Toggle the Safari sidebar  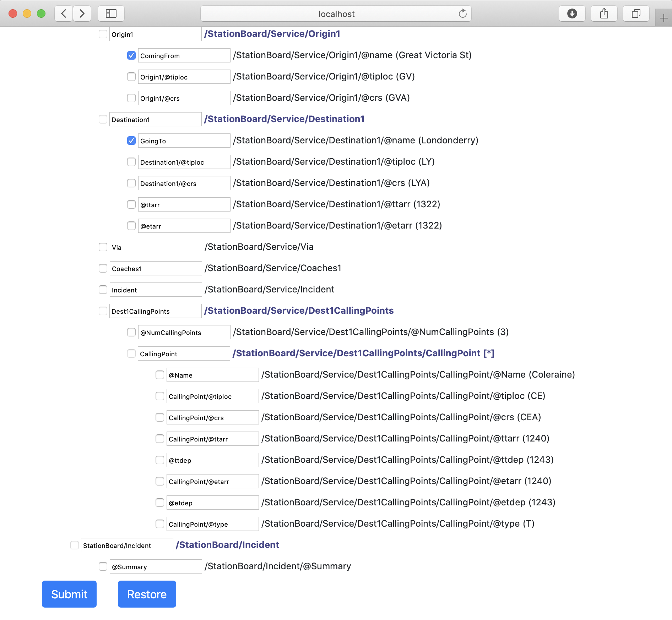(x=111, y=14)
